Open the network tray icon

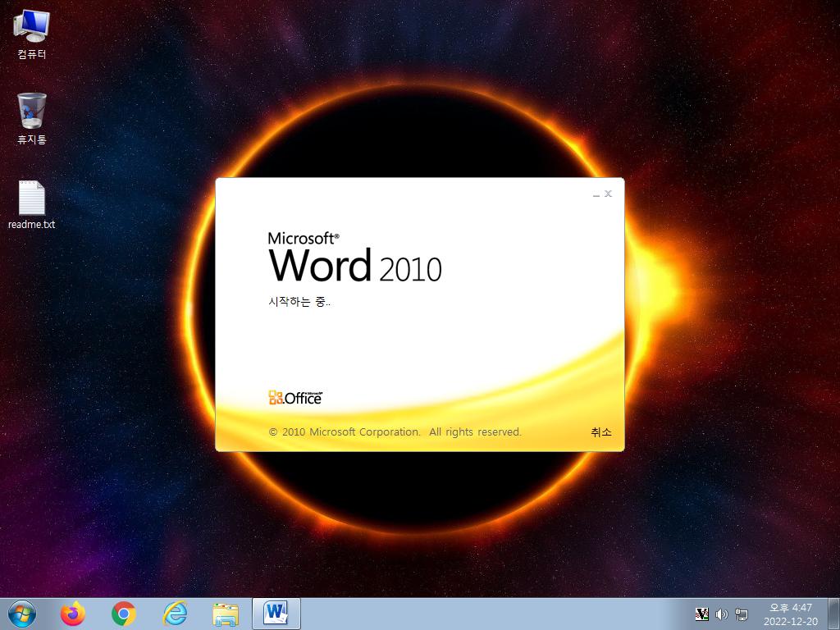742,614
